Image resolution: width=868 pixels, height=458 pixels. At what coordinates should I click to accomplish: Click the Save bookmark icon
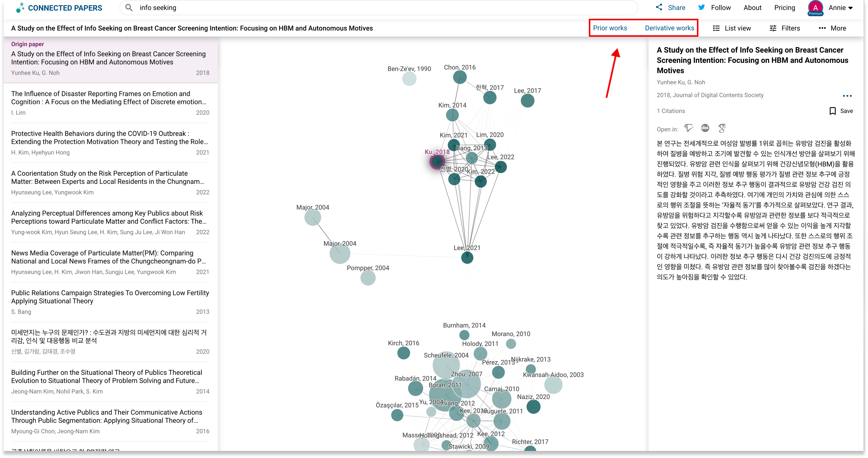[x=833, y=111]
